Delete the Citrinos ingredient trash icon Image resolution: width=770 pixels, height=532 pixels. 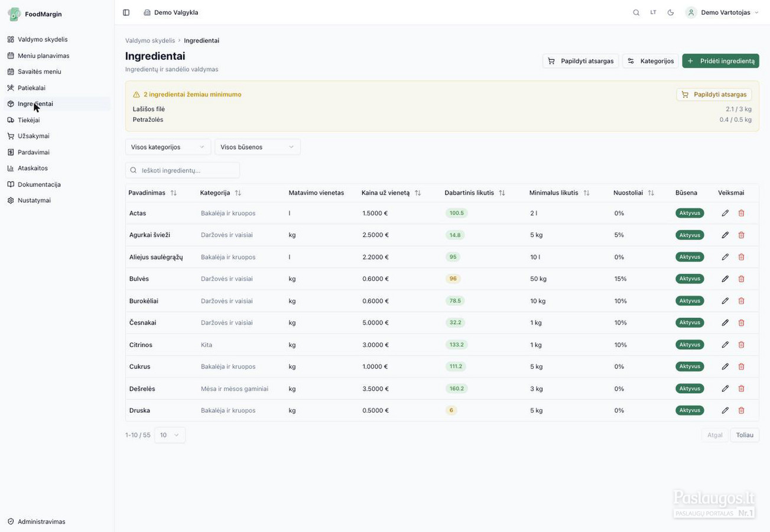(741, 345)
